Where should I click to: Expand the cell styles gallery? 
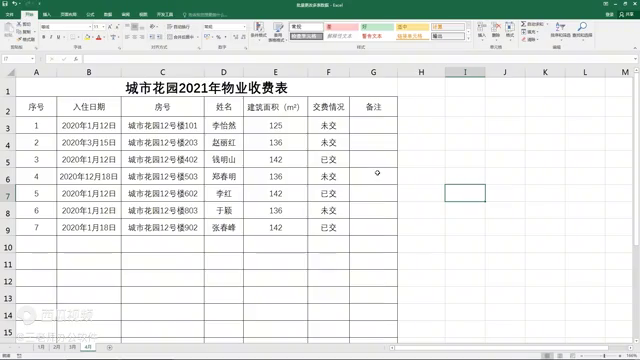pyautogui.click(x=468, y=38)
